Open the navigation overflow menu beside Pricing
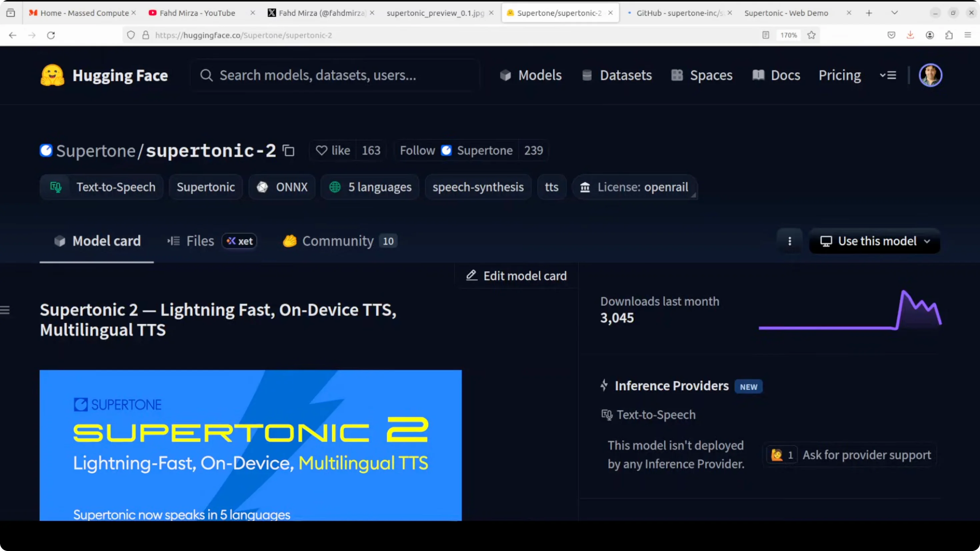 click(x=888, y=75)
